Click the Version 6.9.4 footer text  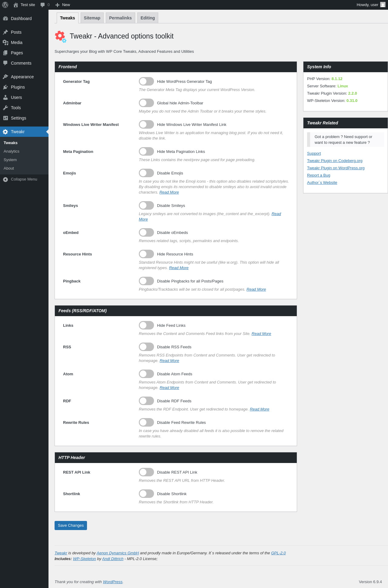tap(370, 582)
